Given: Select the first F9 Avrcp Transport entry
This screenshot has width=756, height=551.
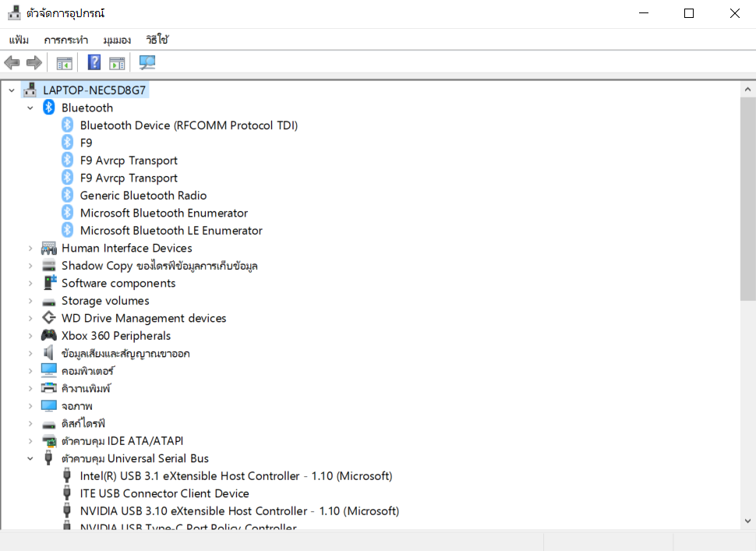Looking at the screenshot, I should [129, 160].
